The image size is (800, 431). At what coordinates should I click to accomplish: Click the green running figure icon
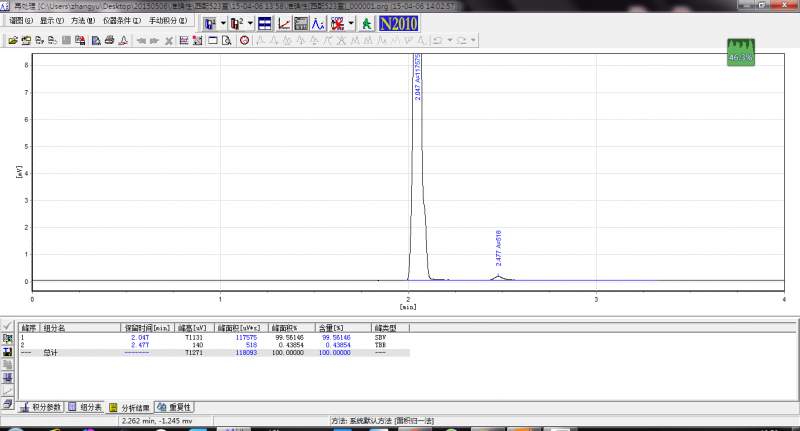[x=366, y=22]
